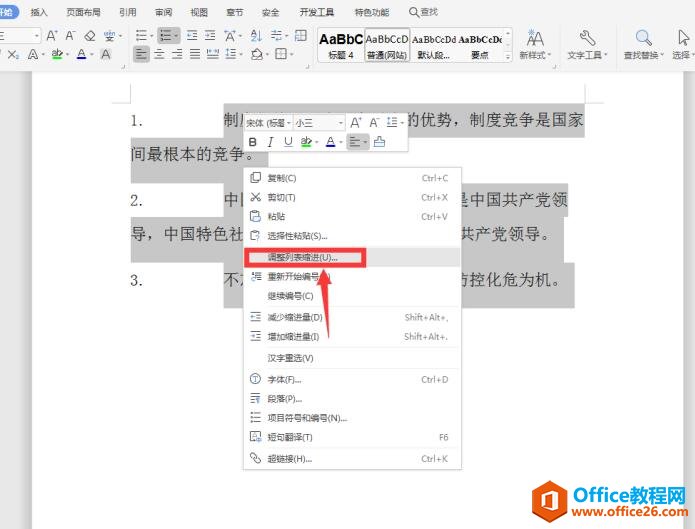Apply ribbon green highlight color
Image resolution: width=695 pixels, height=529 pixels.
57,55
